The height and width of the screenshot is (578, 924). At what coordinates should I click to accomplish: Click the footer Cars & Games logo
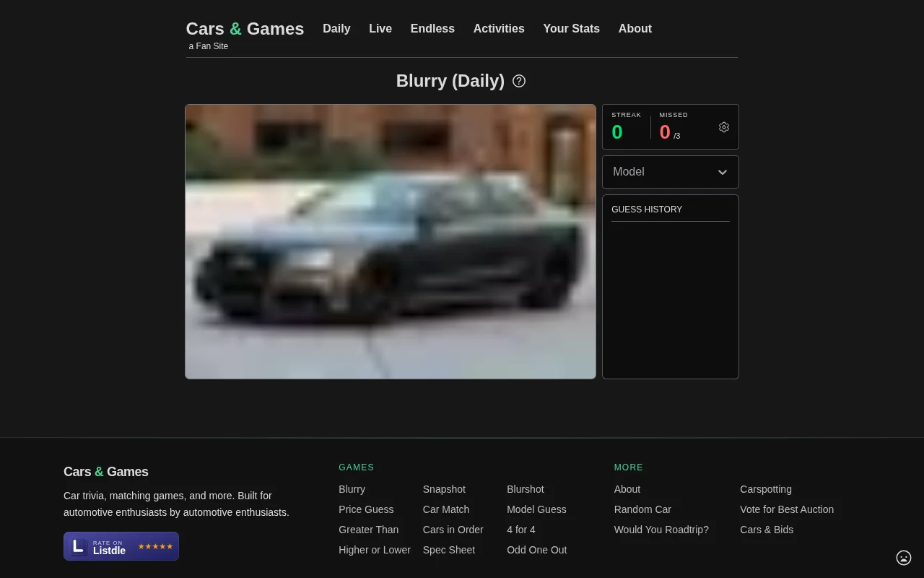(106, 472)
